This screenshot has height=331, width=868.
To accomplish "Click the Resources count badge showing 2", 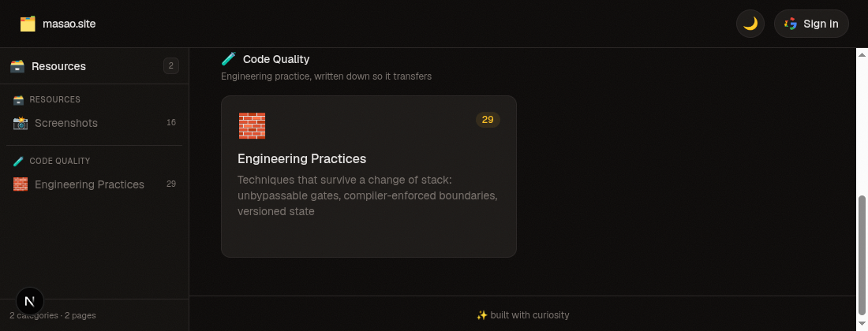I will point(171,65).
